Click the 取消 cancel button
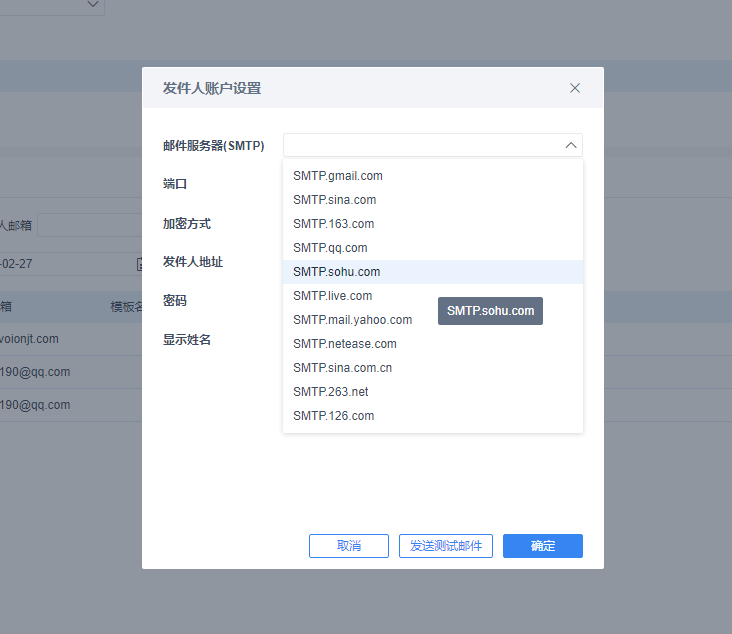Screen dimensions: 732x634 point(349,546)
